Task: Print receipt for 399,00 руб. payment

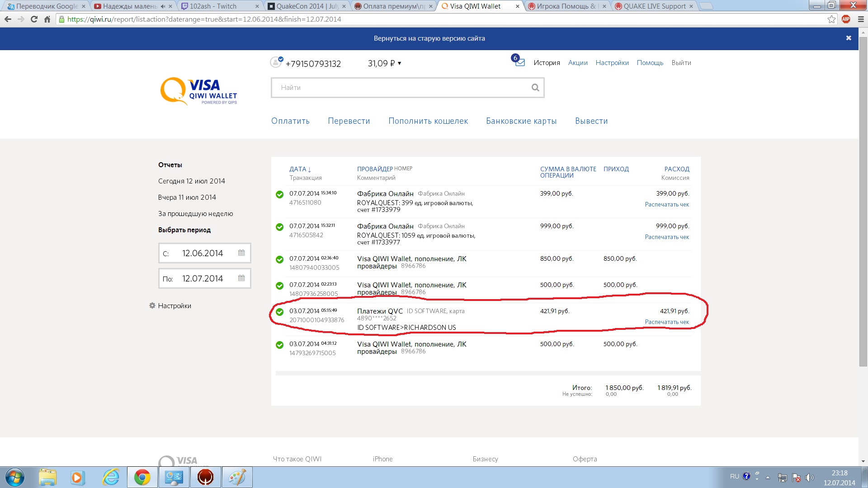Action: click(667, 205)
